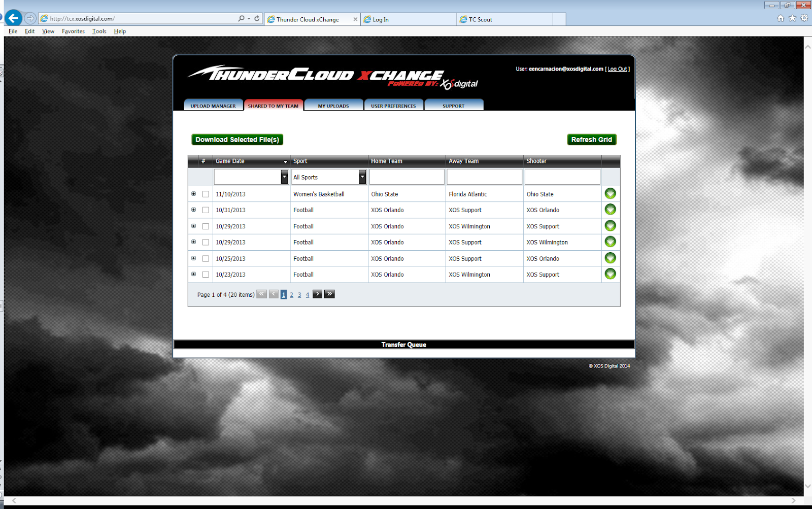This screenshot has height=509, width=812.
Task: Check the 10/29/2013 XOS Wilmington away row
Action: click(206, 226)
